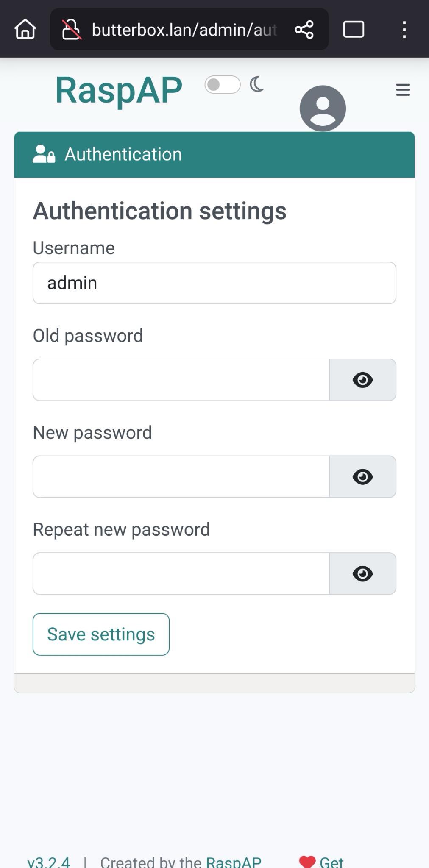Click the moon night mode icon

click(x=256, y=85)
